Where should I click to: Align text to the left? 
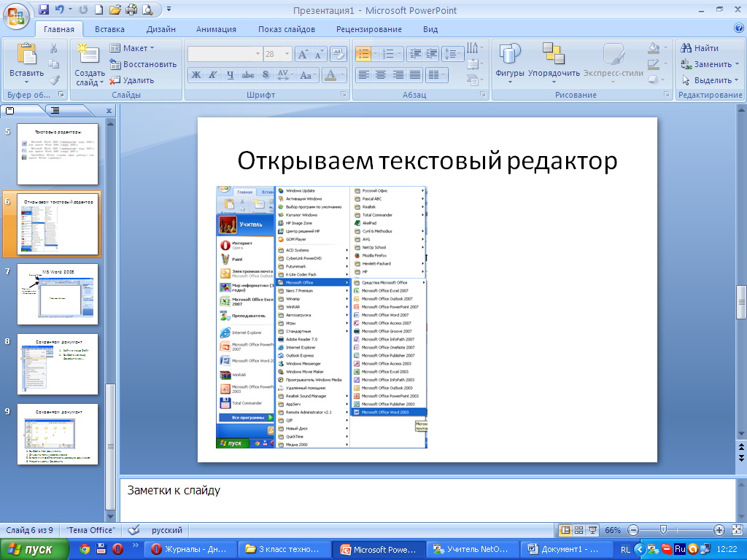[363, 75]
